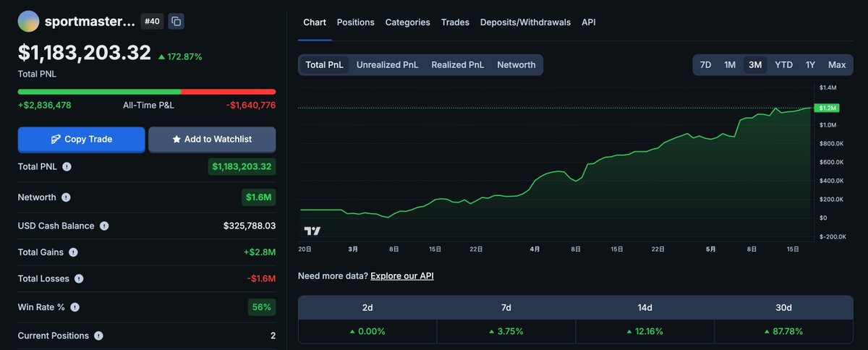Set chart range to Max
This screenshot has height=350, width=868.
tap(837, 64)
